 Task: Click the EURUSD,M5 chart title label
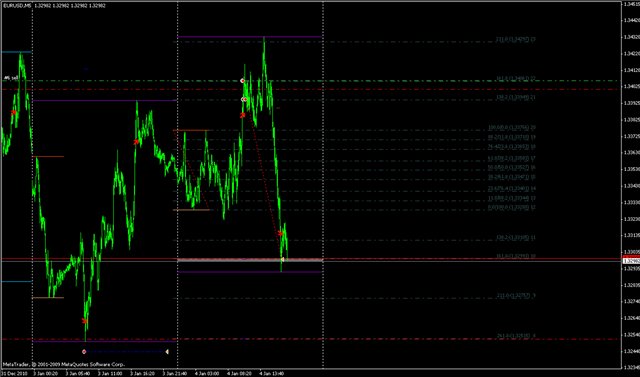click(x=17, y=6)
